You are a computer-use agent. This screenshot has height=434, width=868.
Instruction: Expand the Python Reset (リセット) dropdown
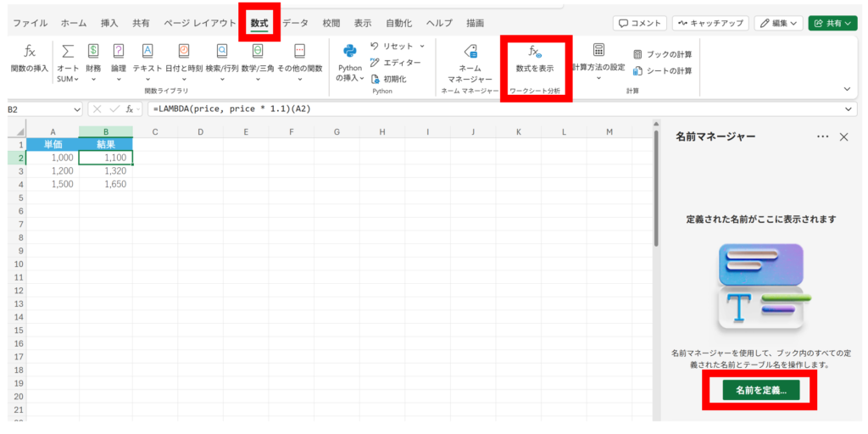[422, 46]
